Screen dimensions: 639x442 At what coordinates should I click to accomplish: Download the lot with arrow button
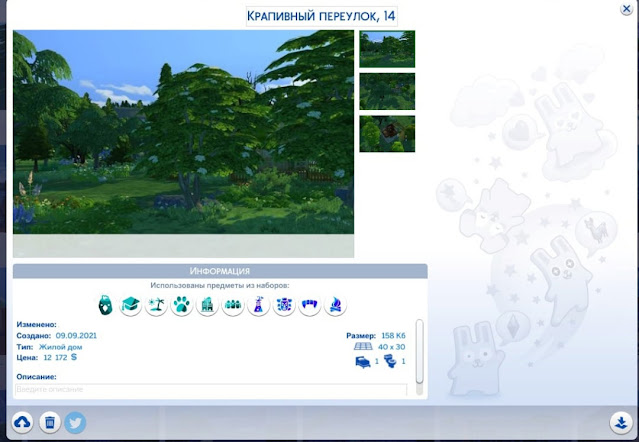(621, 422)
